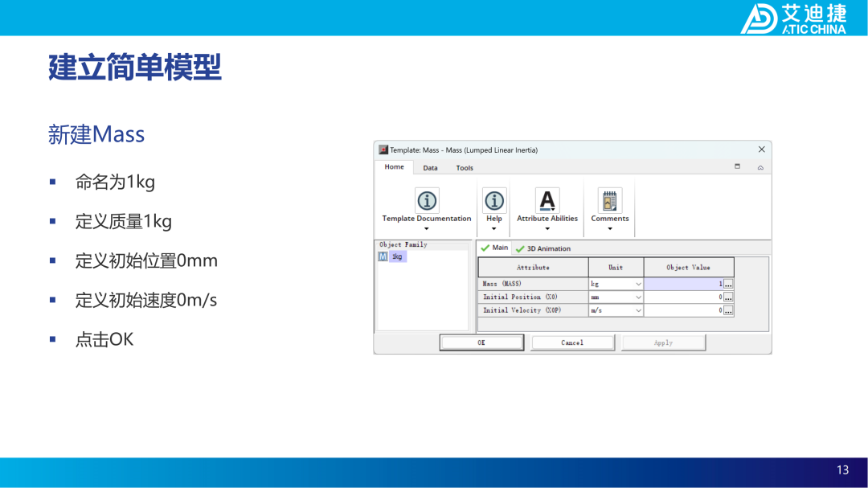Viewport: 868px width, 488px height.
Task: Switch to the Data ribbon tab
Action: (x=430, y=168)
